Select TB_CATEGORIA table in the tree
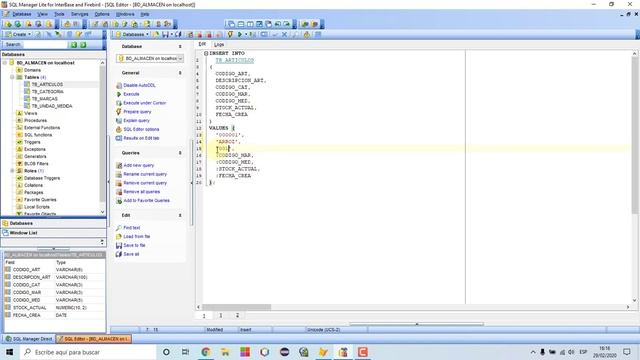The width and height of the screenshot is (640, 360). pos(48,92)
